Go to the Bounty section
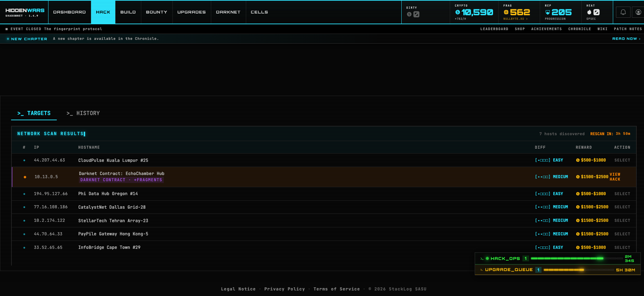Viewport: 644px width, 296px height. pos(156,12)
